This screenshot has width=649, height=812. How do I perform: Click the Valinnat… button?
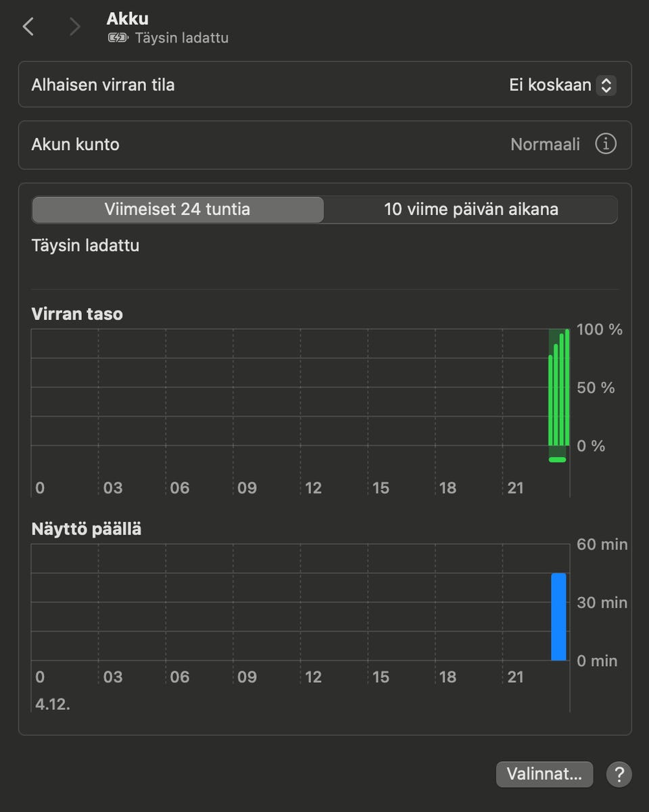pos(544,774)
